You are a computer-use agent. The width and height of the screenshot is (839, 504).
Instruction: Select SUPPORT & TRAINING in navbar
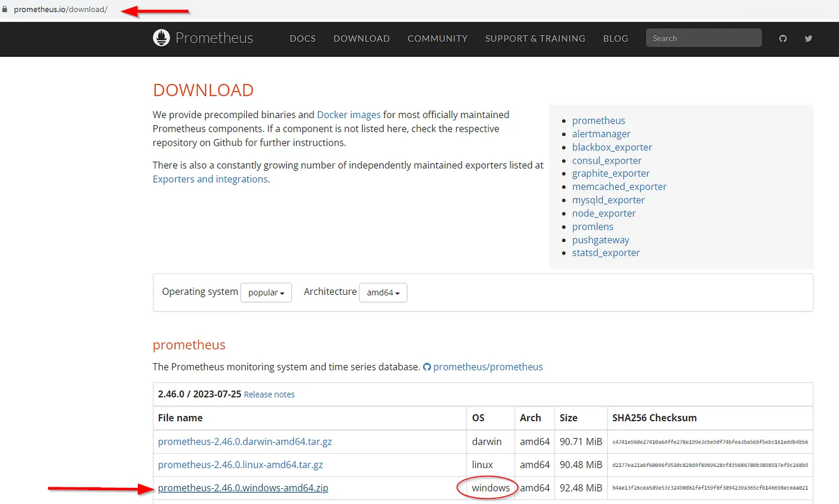tap(535, 38)
